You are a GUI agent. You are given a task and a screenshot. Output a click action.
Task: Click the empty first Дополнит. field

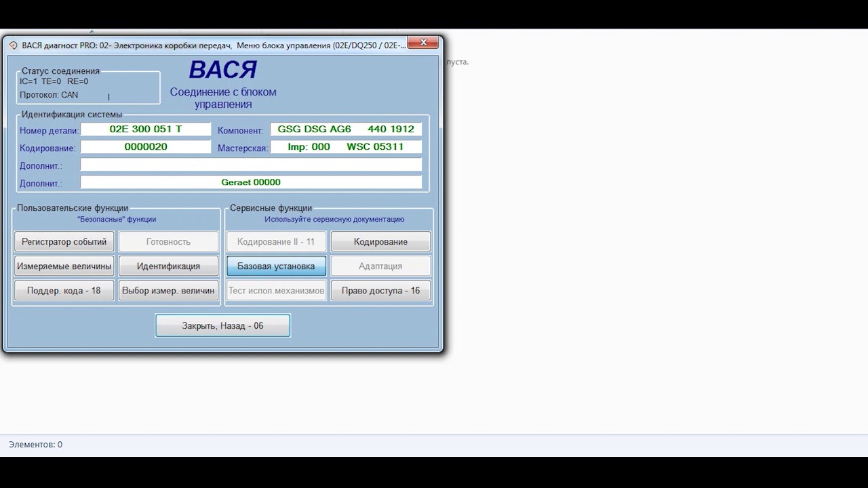[251, 165]
